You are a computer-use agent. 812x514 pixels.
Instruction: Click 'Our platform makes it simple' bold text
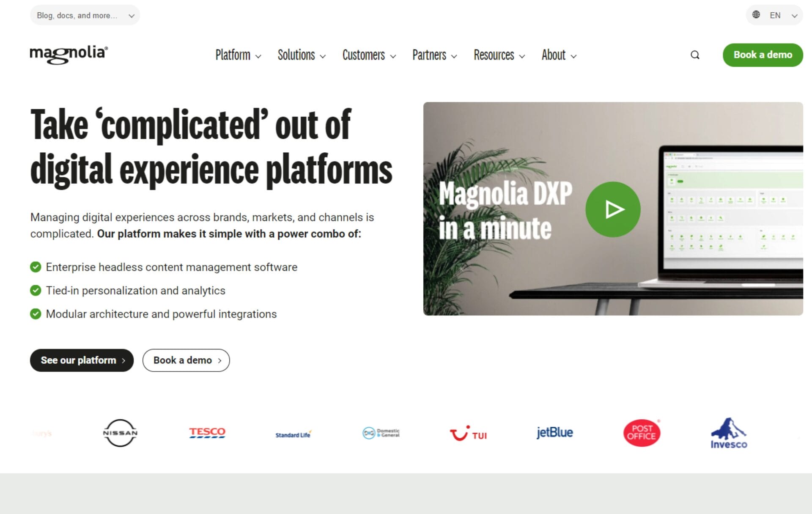[x=229, y=234]
